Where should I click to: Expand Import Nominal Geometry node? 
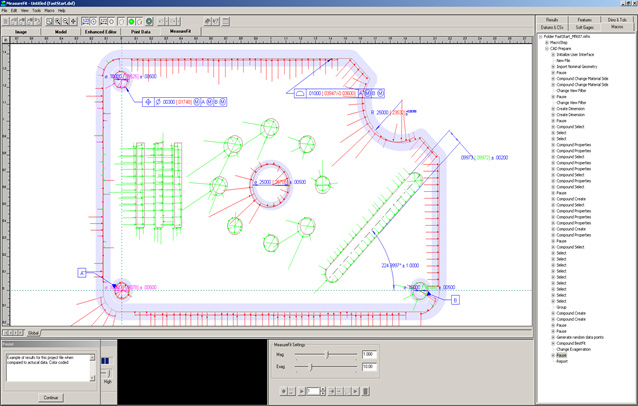tap(553, 66)
